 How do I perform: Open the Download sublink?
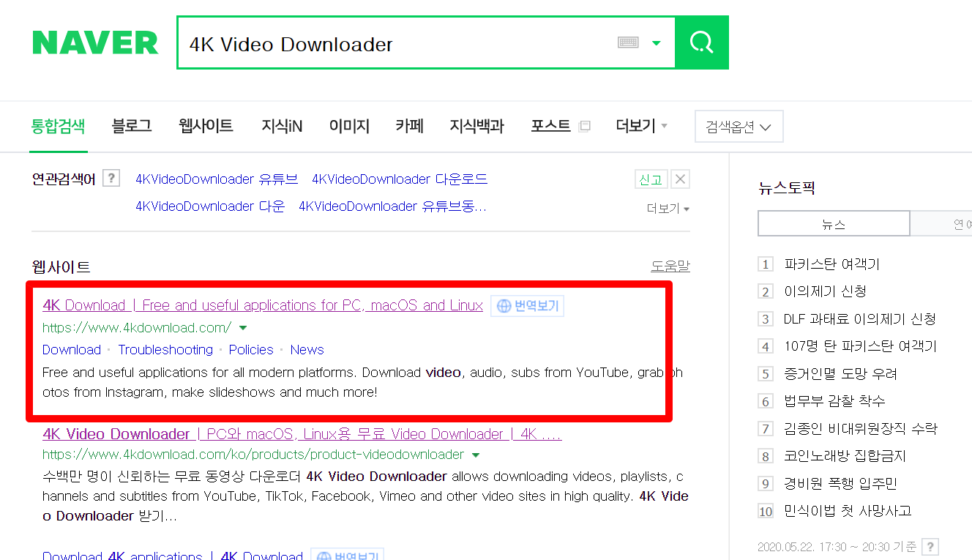coord(72,350)
